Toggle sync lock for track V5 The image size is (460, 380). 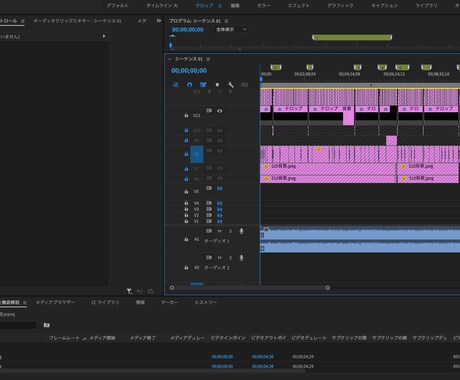[209, 188]
